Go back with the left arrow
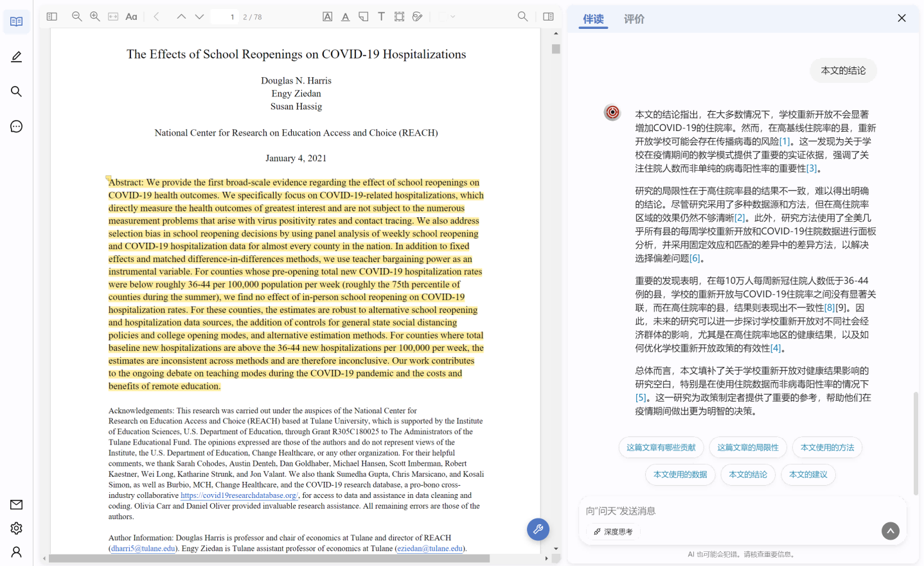Viewport: 924px width, 566px height. pos(156,17)
